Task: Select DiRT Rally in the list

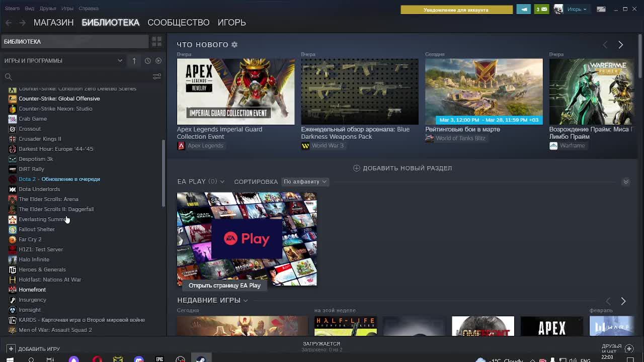Action: (31, 169)
